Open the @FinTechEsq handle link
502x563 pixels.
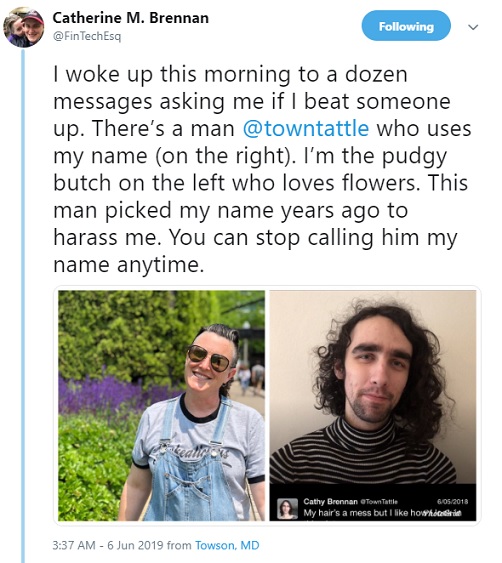point(87,36)
